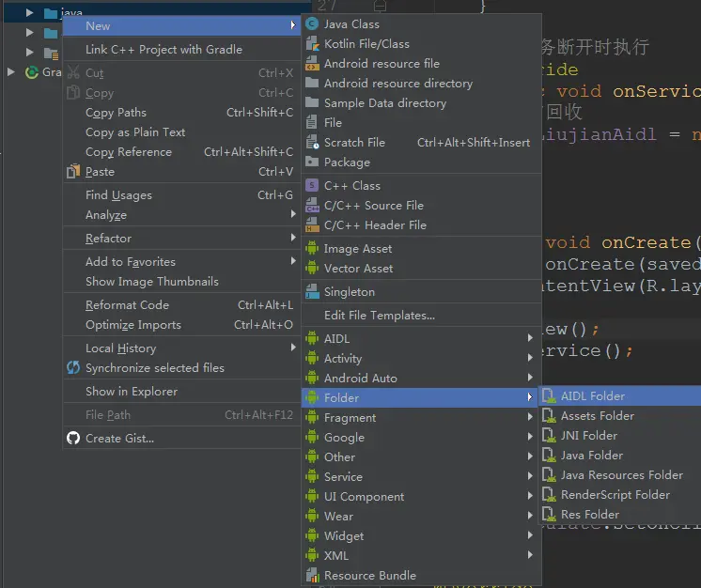Open the Widget submenu entry
The image size is (701, 588).
(x=422, y=535)
